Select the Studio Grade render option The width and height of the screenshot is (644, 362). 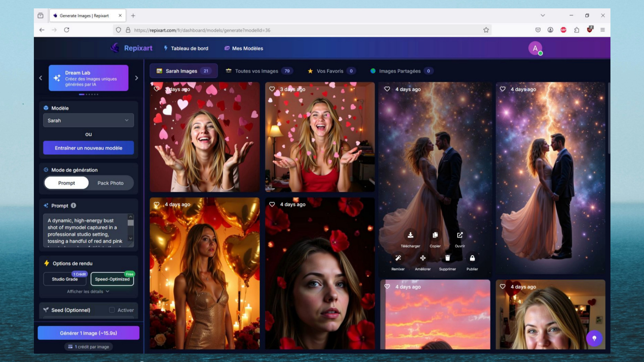(65, 279)
